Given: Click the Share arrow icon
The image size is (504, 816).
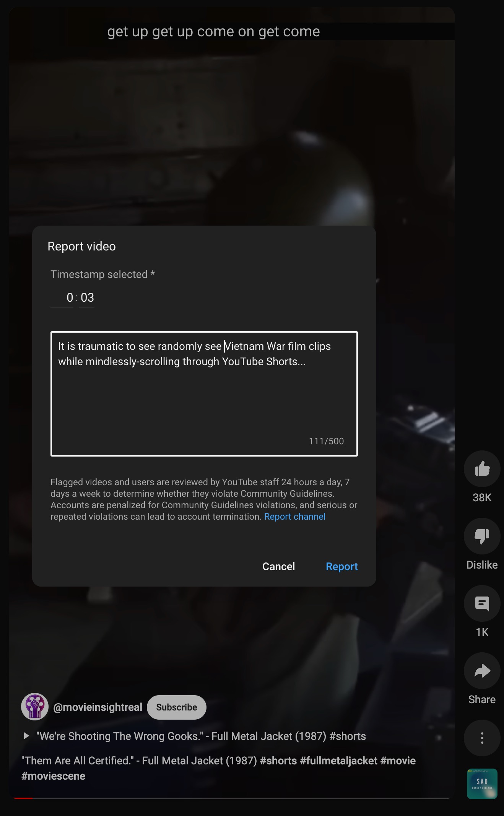Looking at the screenshot, I should pos(482,671).
